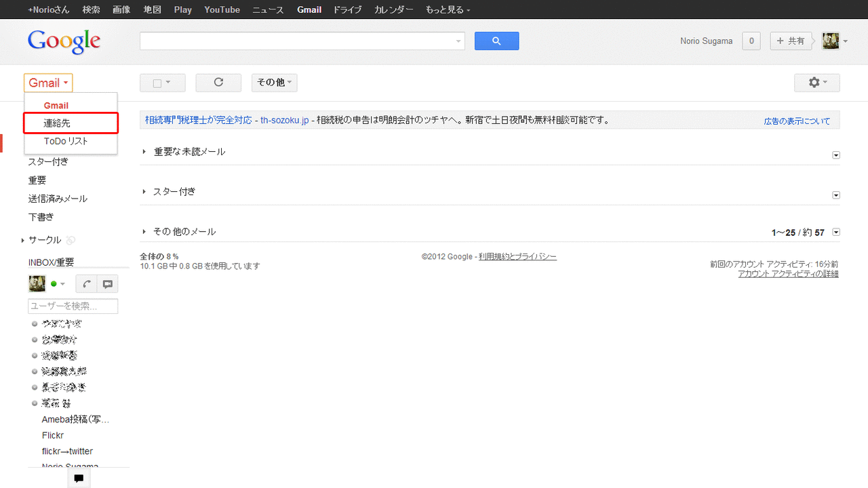Choose Gmail in the dropdown menu
This screenshot has width=868, height=488.
71,106
